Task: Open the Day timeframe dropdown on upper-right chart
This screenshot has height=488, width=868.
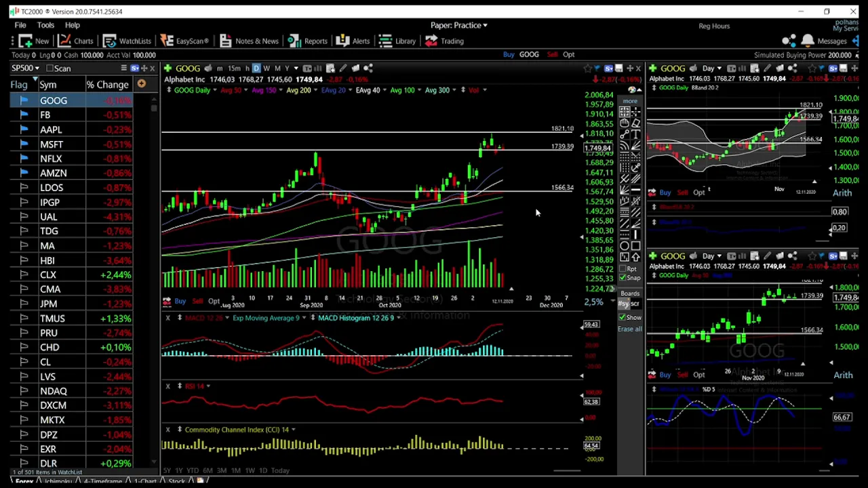Action: 712,68
